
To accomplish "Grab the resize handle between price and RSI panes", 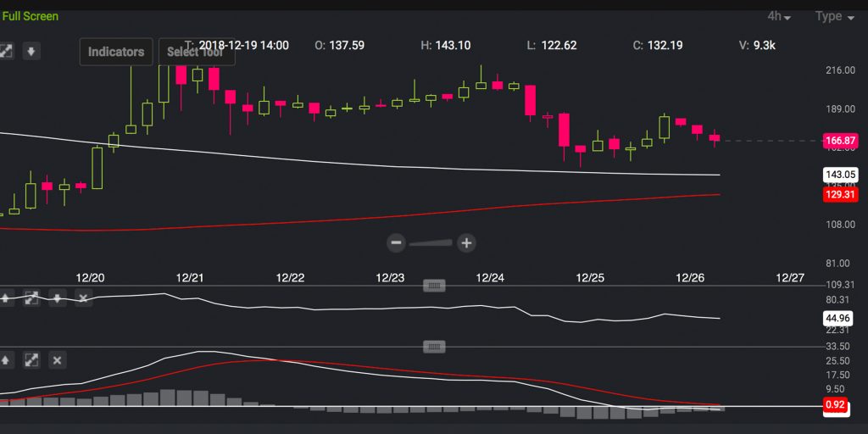I will [434, 287].
